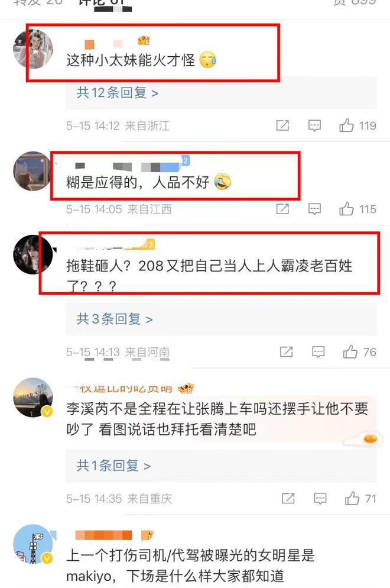
Task: Reply to the 5-15 14:35 重庆 comment
Action: click(x=320, y=499)
